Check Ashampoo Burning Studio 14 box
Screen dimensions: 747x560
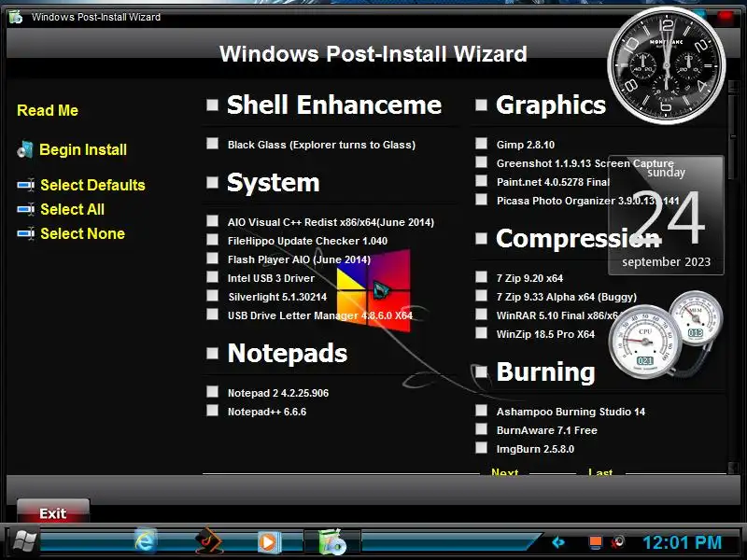481,411
